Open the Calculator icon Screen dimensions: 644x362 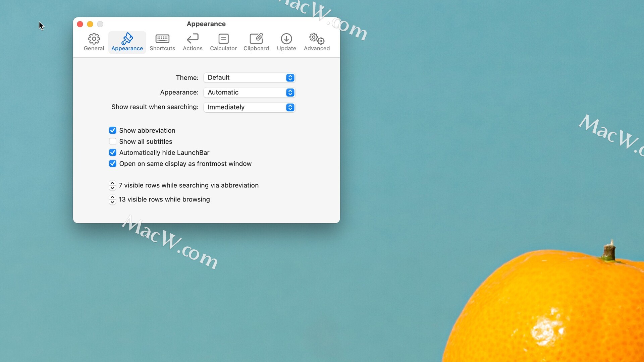pos(223,39)
